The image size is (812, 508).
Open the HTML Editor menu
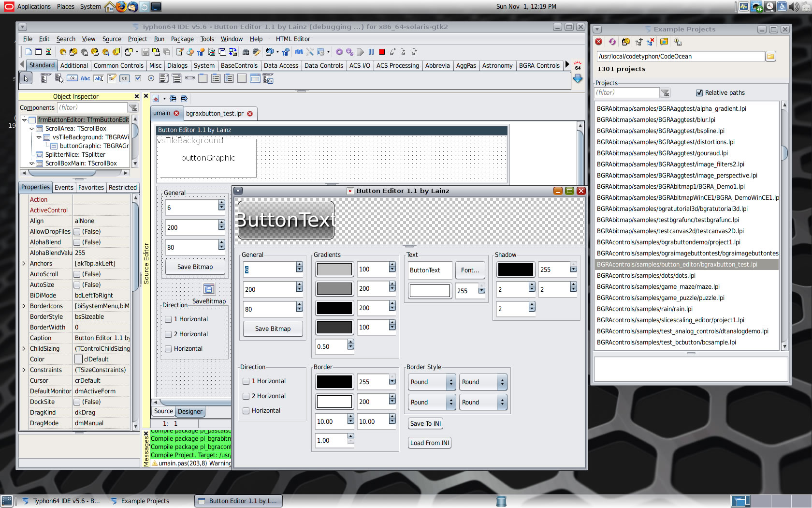click(x=293, y=39)
